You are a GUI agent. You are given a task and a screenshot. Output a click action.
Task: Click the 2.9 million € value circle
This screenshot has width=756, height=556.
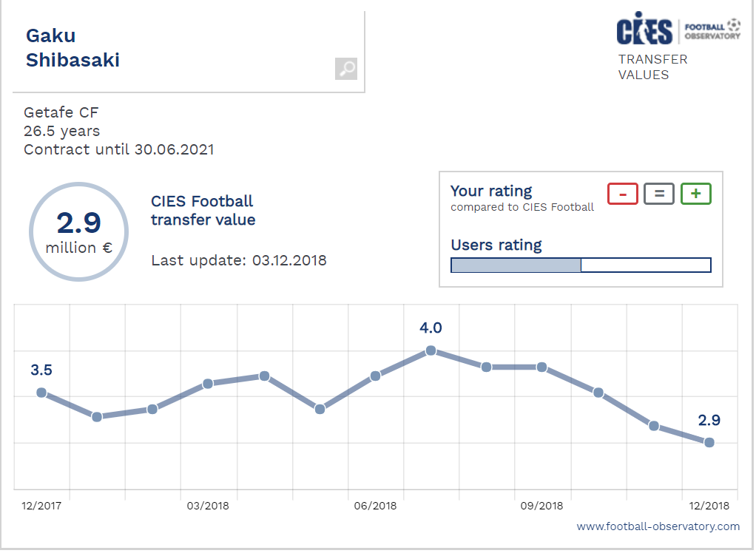(78, 232)
